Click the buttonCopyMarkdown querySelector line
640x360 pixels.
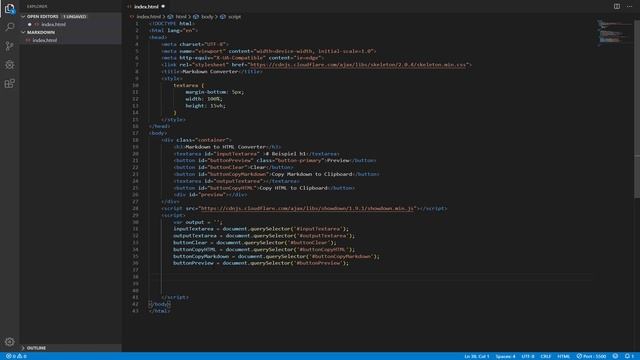276,256
